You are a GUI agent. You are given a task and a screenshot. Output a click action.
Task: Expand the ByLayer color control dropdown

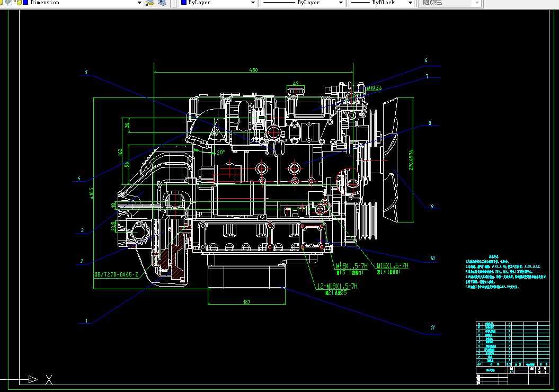pyautogui.click(x=253, y=3)
